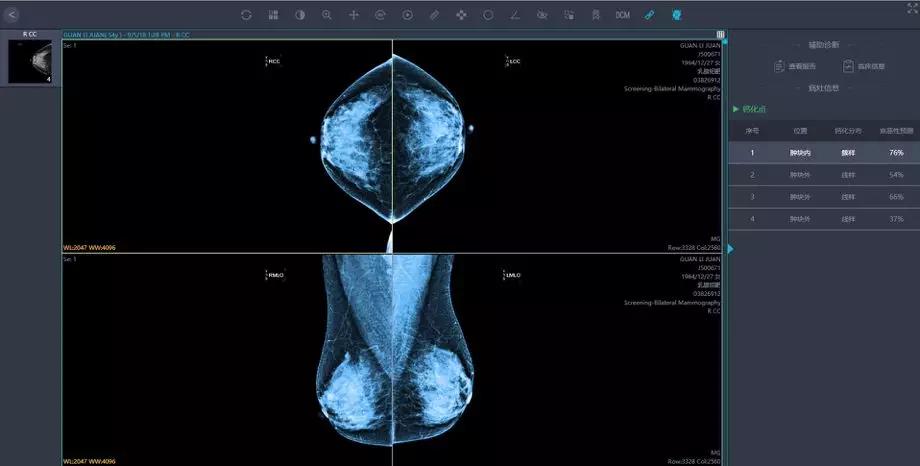Screen dimensions: 920x466
Task: Open the layout grid tool
Action: pyautogui.click(x=274, y=15)
